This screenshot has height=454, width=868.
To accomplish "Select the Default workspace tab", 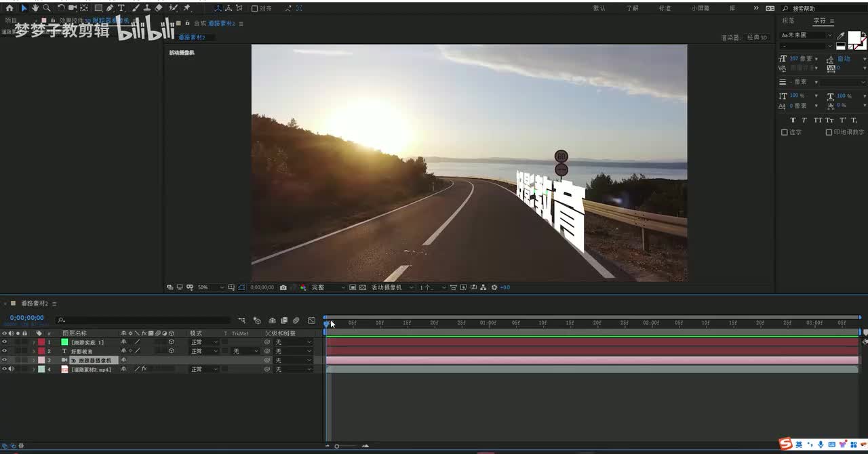I will pyautogui.click(x=599, y=8).
